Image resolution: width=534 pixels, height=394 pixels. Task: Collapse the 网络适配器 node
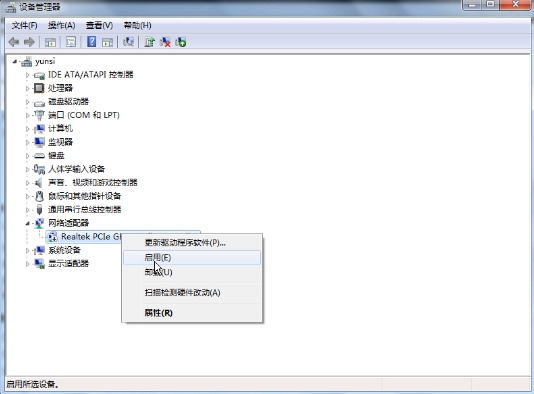pyautogui.click(x=28, y=223)
